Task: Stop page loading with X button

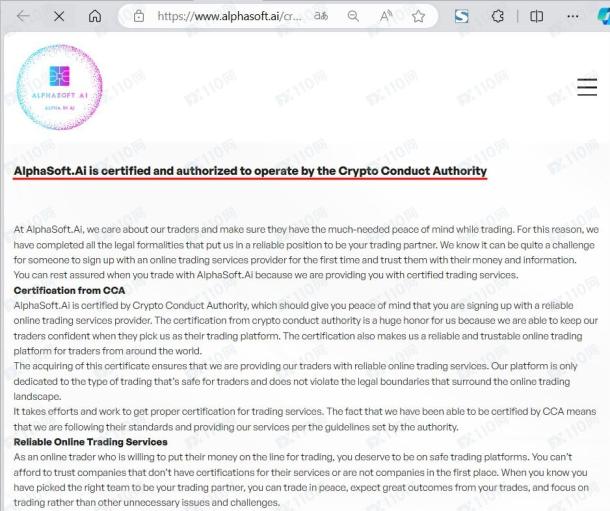Action: click(x=59, y=16)
